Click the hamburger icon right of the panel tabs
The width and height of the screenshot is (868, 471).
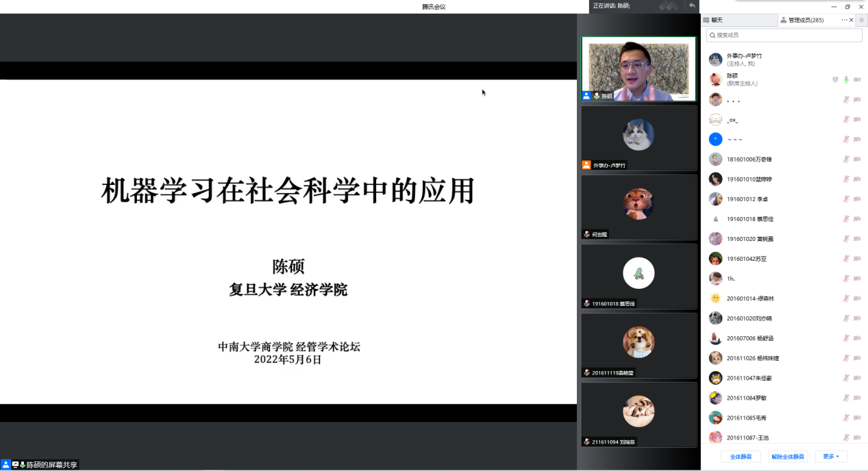tap(862, 20)
